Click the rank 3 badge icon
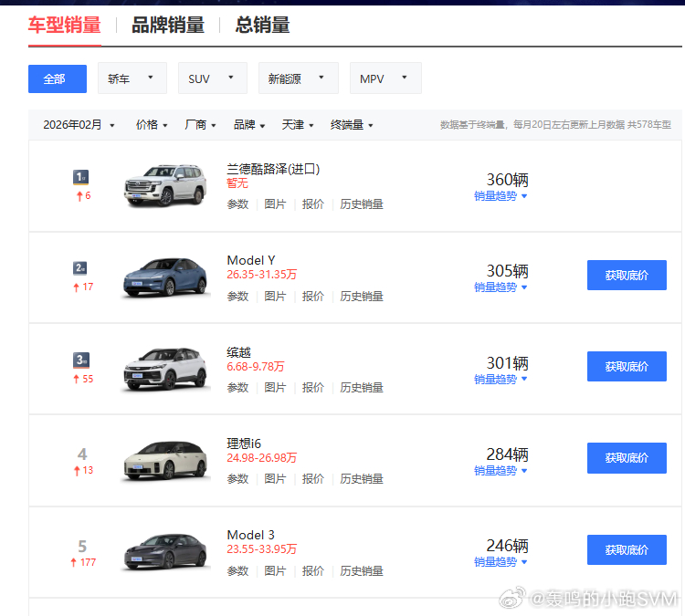The width and height of the screenshot is (685, 616). (x=81, y=360)
